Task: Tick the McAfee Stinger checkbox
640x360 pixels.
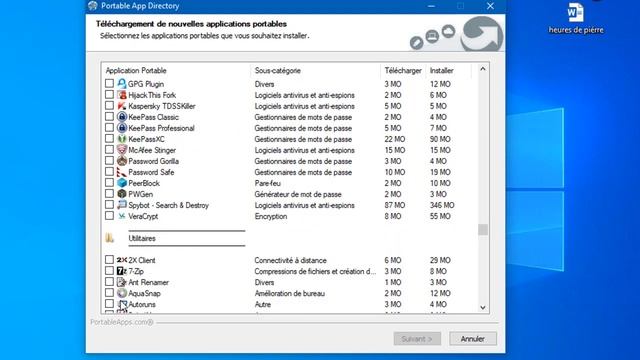Action: pos(109,149)
